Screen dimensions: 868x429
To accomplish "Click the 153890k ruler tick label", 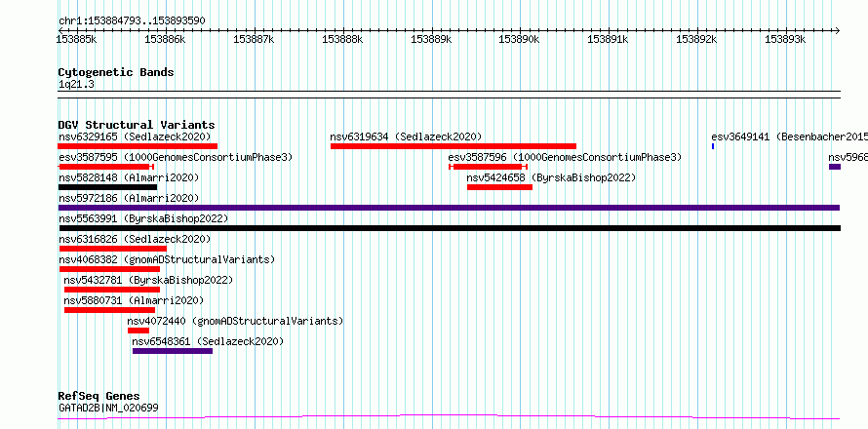I will click(x=519, y=39).
